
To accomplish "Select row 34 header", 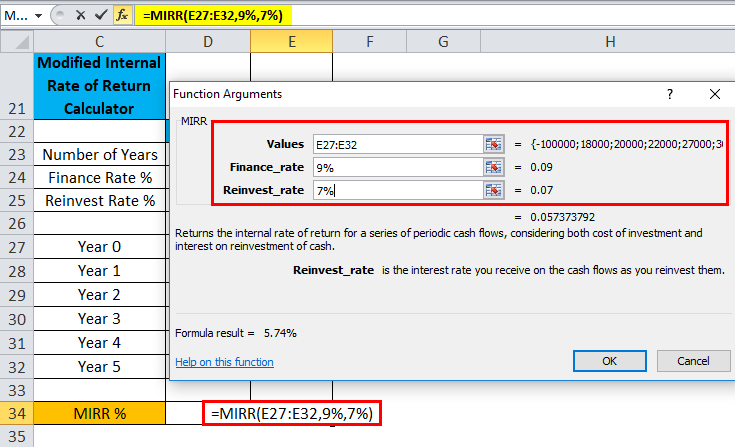I will 17,413.
